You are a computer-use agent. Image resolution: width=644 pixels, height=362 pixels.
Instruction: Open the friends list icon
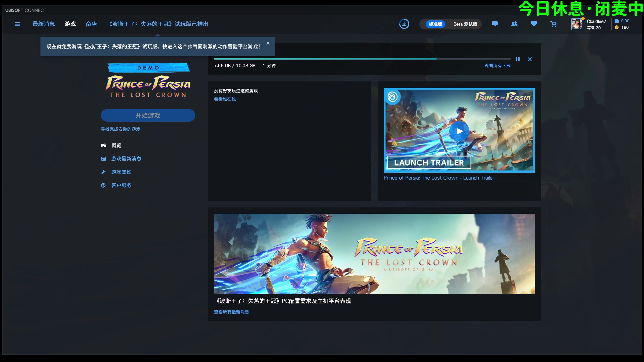coord(514,24)
